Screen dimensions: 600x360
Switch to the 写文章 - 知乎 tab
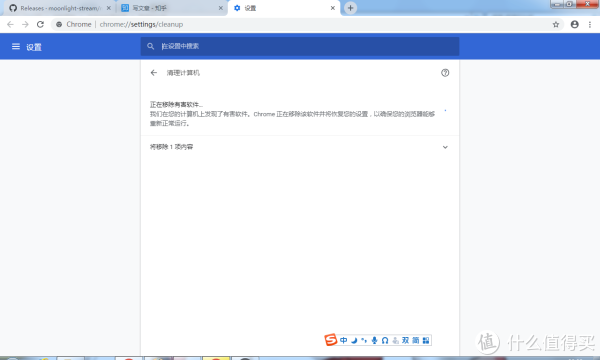pos(171,8)
